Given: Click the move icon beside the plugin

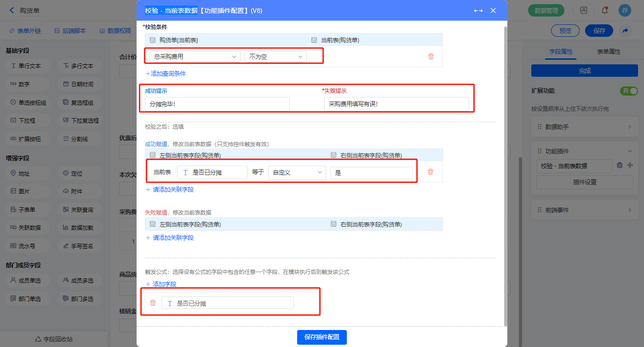Looking at the screenshot, I should pos(630,165).
